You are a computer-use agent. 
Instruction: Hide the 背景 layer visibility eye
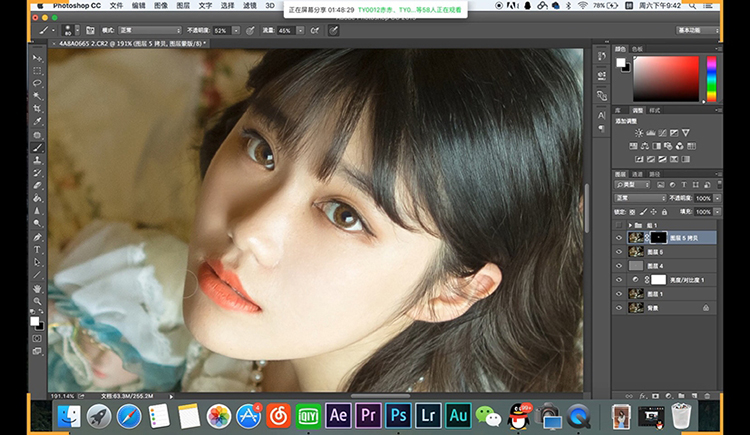tap(619, 308)
